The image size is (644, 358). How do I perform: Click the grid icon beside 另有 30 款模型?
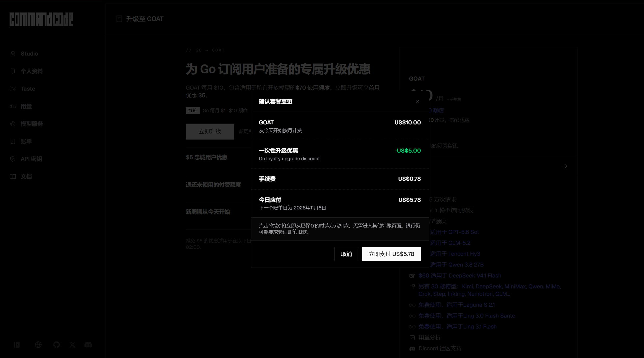point(412,287)
